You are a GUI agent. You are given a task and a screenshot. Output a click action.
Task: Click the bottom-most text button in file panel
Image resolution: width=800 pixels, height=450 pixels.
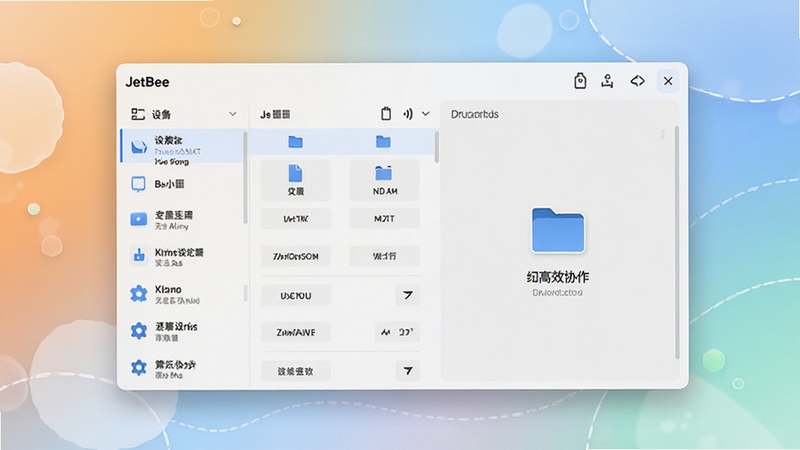click(295, 371)
